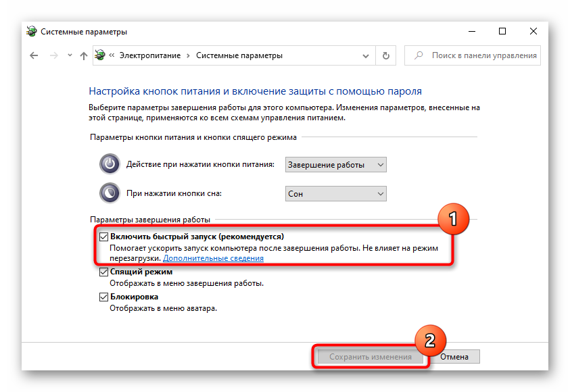Click label Действие при нажатии кнопки питания
The image size is (570, 392).
pyautogui.click(x=200, y=165)
